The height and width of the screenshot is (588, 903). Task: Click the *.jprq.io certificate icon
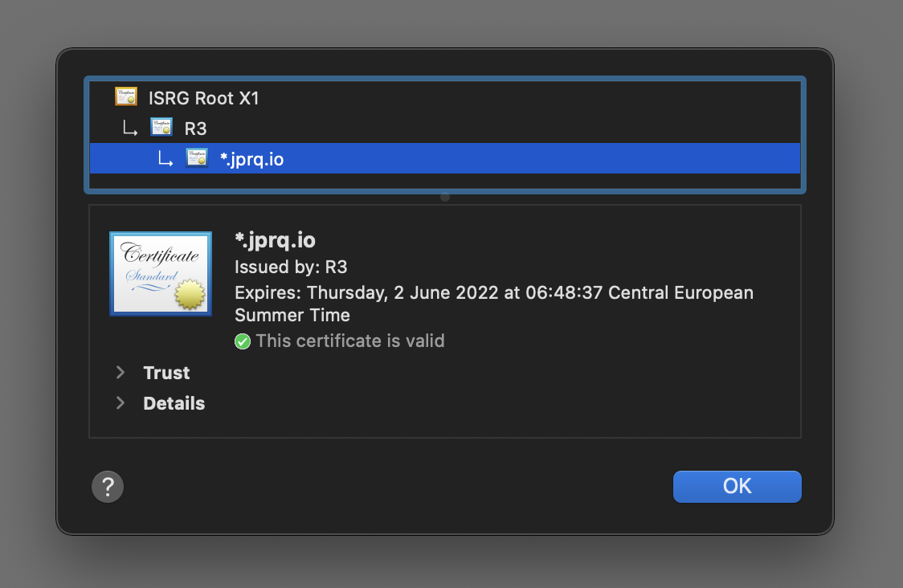[196, 157]
